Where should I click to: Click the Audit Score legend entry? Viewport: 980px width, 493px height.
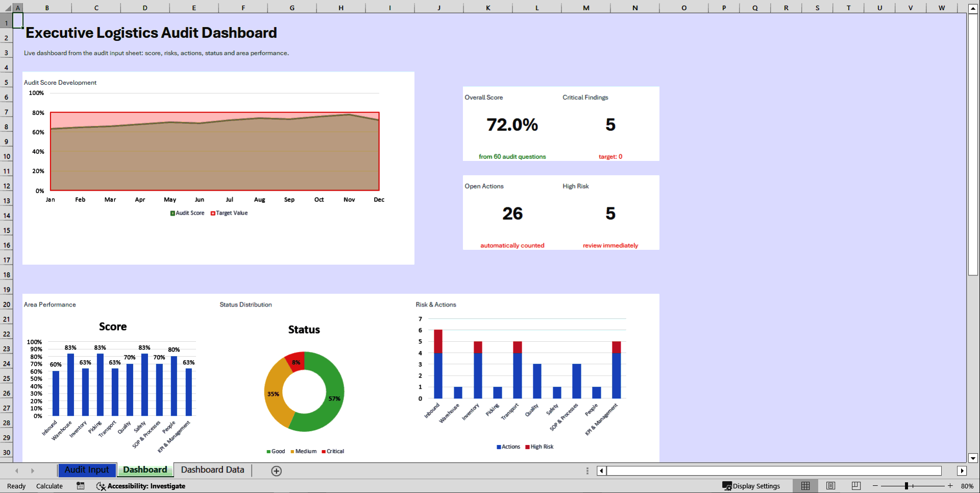tap(187, 213)
